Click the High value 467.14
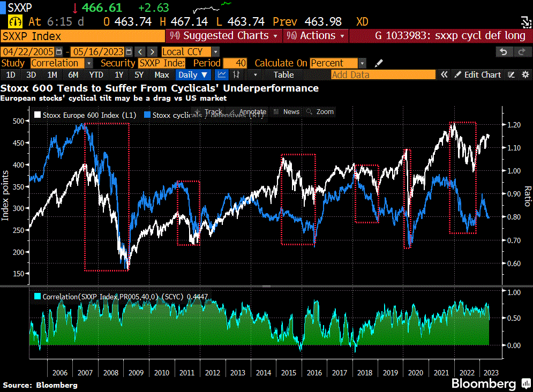The image size is (533, 392). point(189,22)
